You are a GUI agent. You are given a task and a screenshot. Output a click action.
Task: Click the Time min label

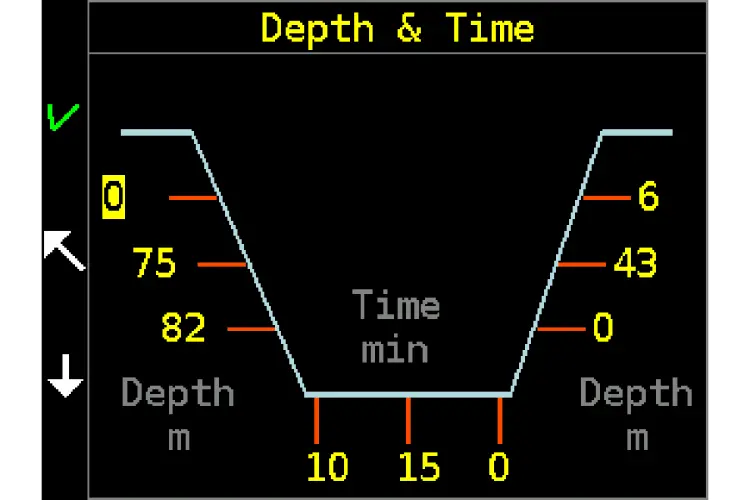(395, 327)
